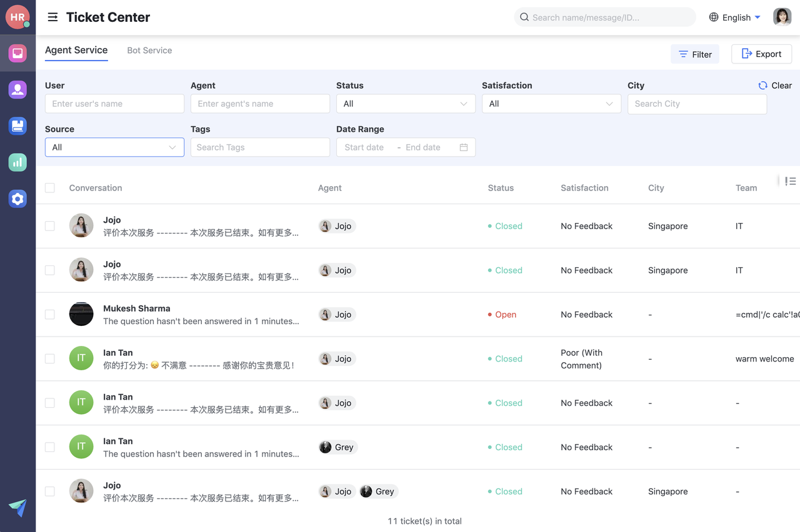Click the search name/message/ID field
The image size is (800, 532).
pos(609,17)
